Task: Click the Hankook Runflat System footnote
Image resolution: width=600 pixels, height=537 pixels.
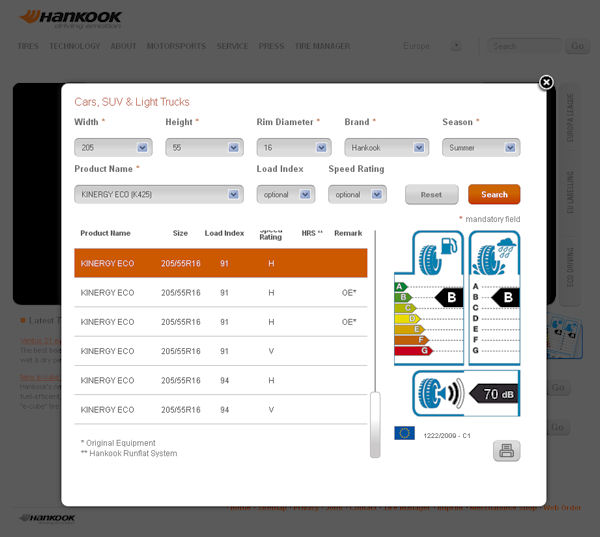Action: click(x=129, y=453)
